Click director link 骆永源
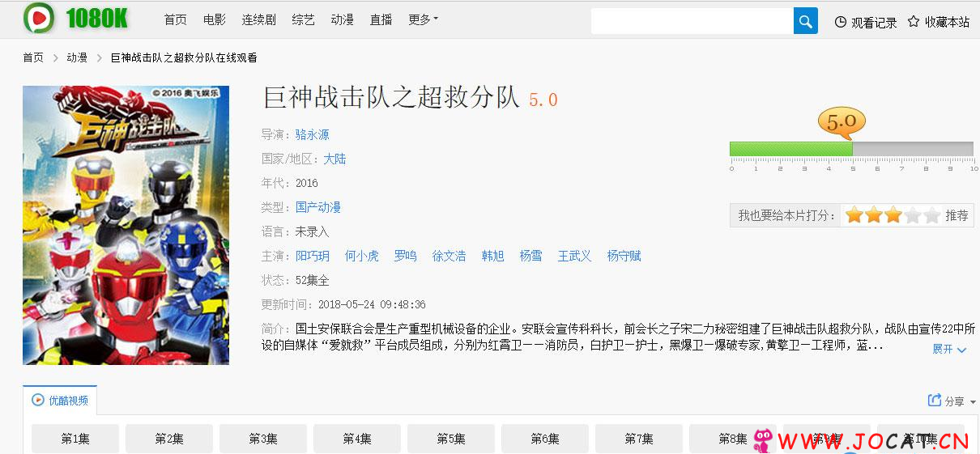The width and height of the screenshot is (980, 454). pyautogui.click(x=313, y=134)
